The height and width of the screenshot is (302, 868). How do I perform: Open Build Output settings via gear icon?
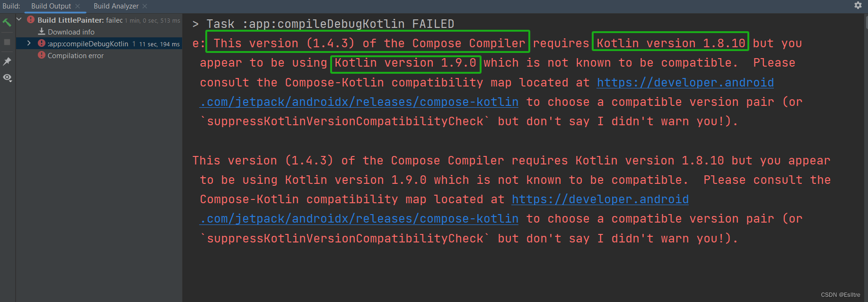click(x=858, y=5)
